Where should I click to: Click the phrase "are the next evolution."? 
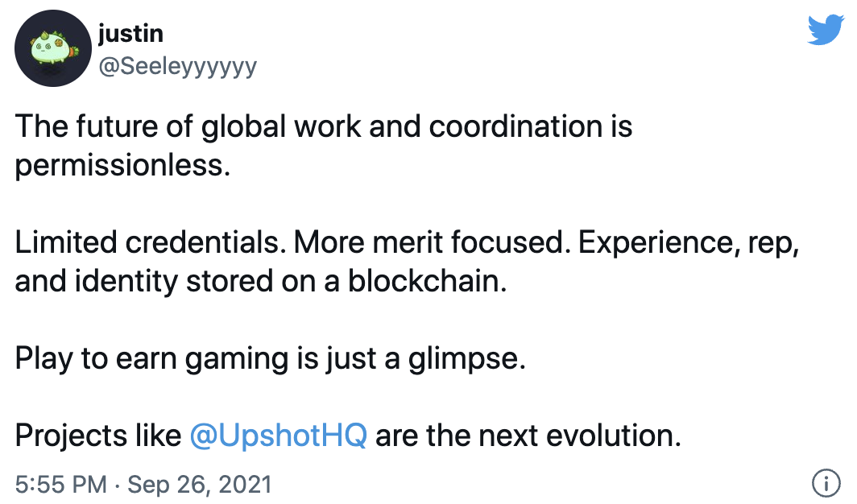[x=528, y=436]
